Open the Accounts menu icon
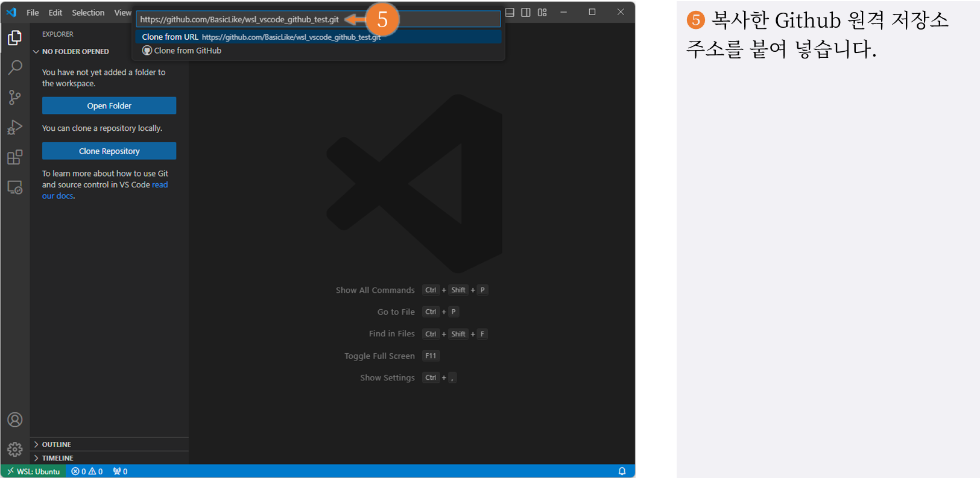The image size is (980, 478). click(15, 420)
